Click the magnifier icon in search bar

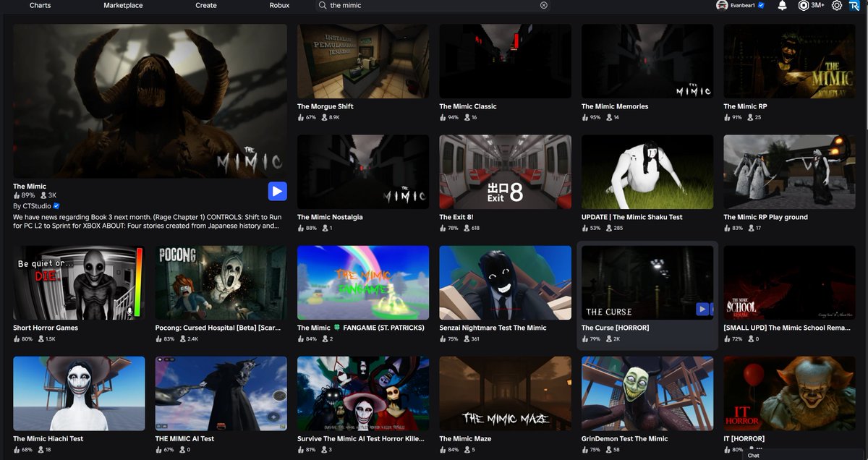[323, 5]
